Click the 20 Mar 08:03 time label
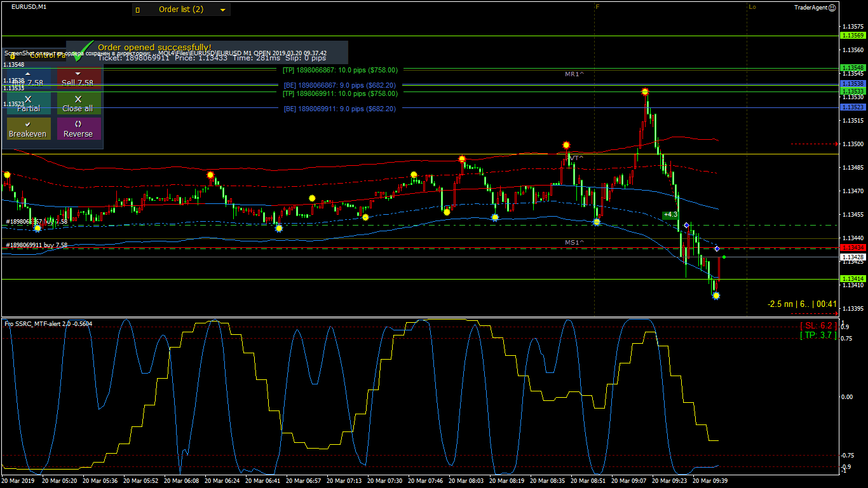868x488 pixels. [x=466, y=481]
